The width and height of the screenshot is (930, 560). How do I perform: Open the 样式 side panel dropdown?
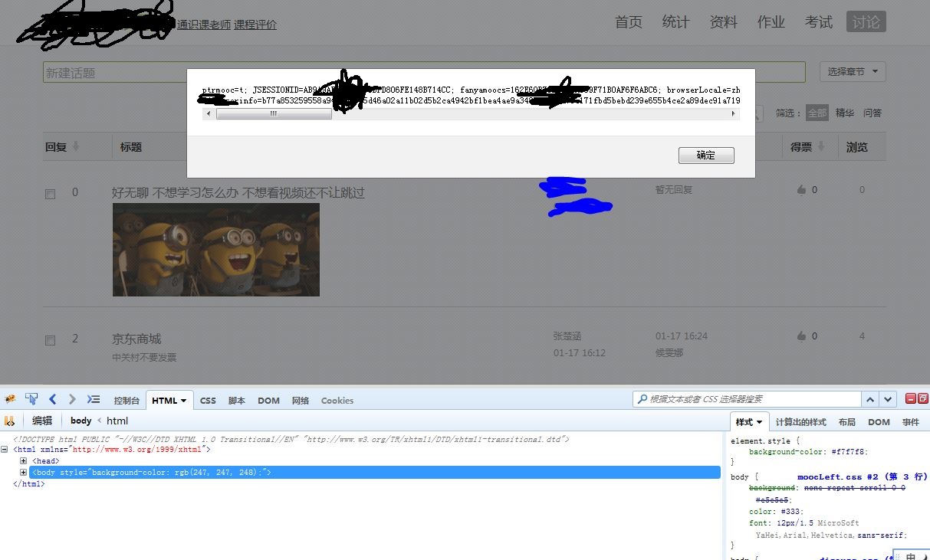coord(759,422)
